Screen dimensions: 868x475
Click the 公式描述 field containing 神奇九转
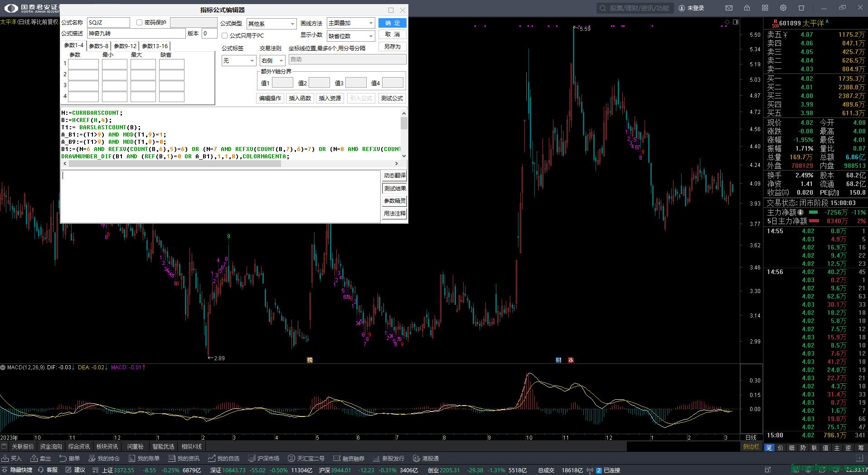tap(136, 34)
